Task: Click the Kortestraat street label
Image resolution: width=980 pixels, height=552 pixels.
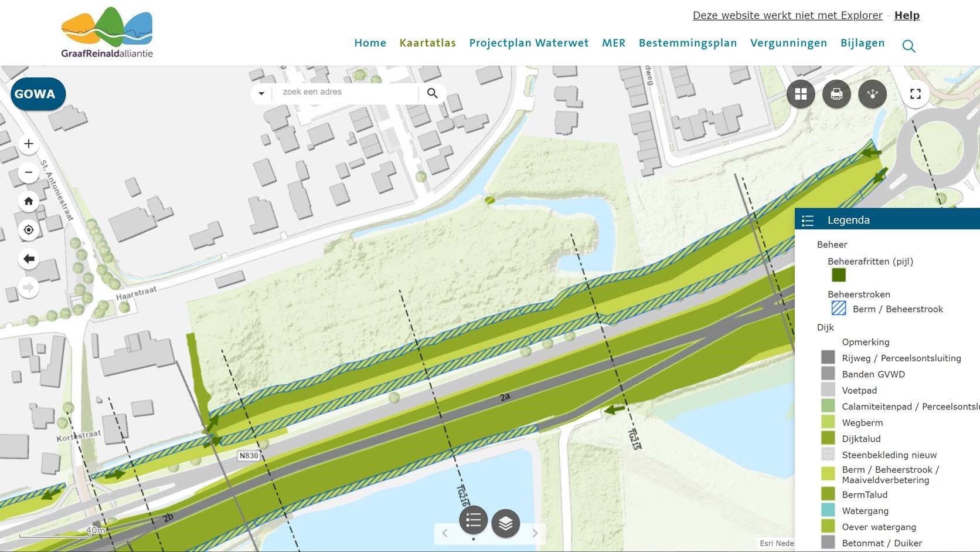Action: (x=79, y=436)
